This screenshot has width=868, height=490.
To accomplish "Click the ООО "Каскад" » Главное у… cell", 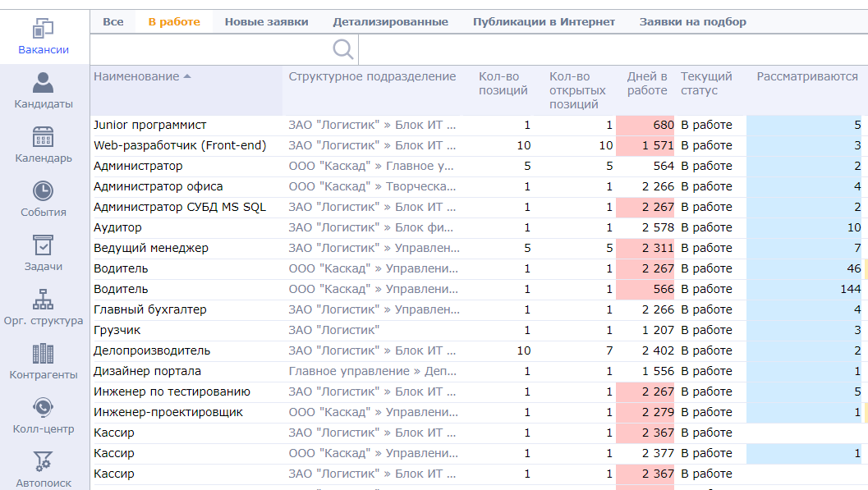I will click(371, 166).
